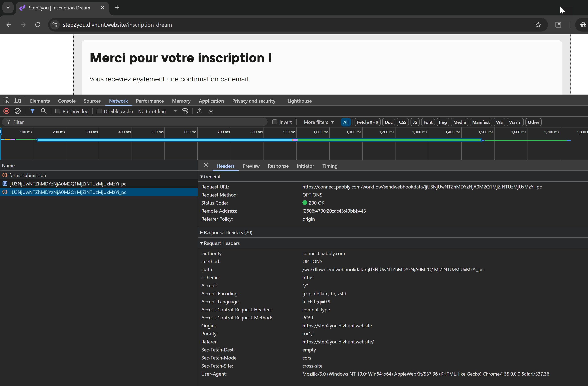588x386 pixels.
Task: Stop recording network log
Action: 6,111
